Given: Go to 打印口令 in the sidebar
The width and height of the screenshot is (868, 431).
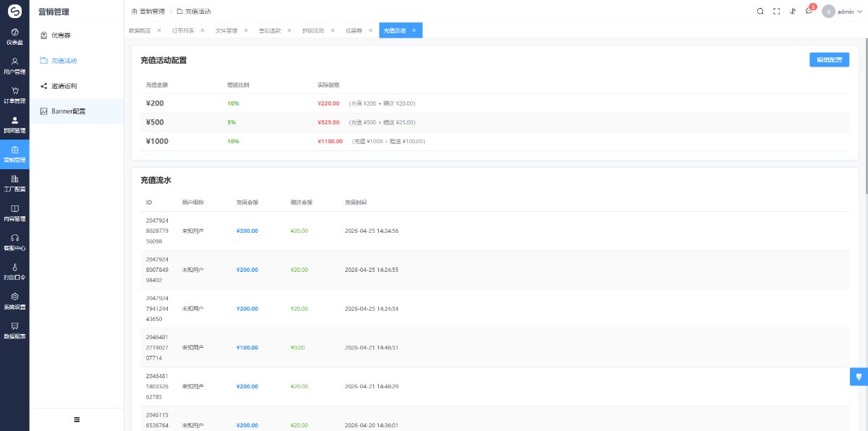Looking at the screenshot, I should coord(14,272).
